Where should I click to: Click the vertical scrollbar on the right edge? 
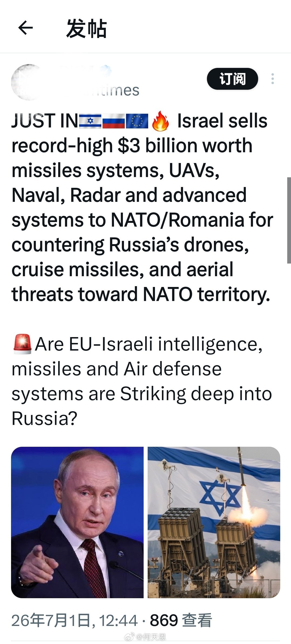(289, 220)
